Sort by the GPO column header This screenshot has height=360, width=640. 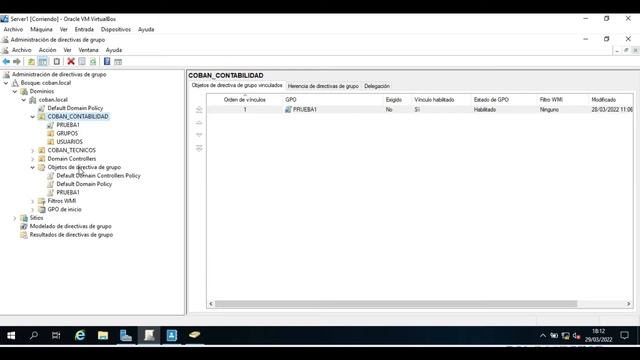[333, 100]
